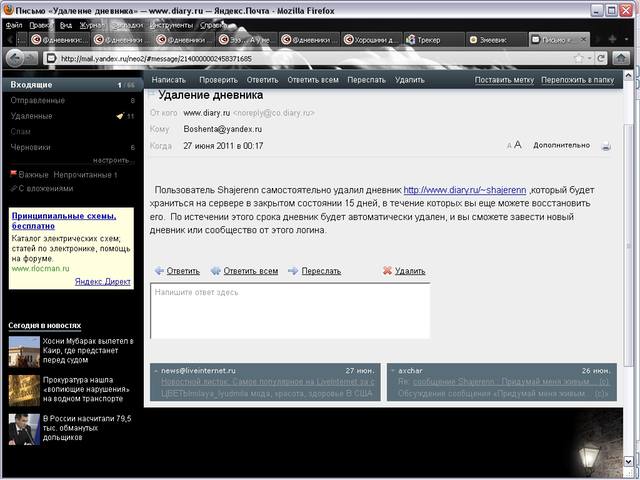Open the Инструменты menu
Viewport: 640px width, 480px height.
[x=171, y=25]
